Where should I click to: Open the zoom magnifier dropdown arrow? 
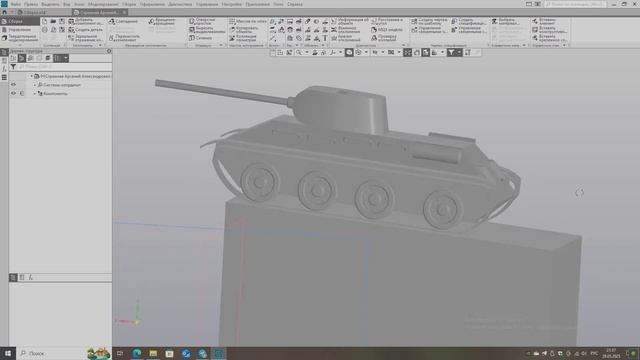pos(307,52)
